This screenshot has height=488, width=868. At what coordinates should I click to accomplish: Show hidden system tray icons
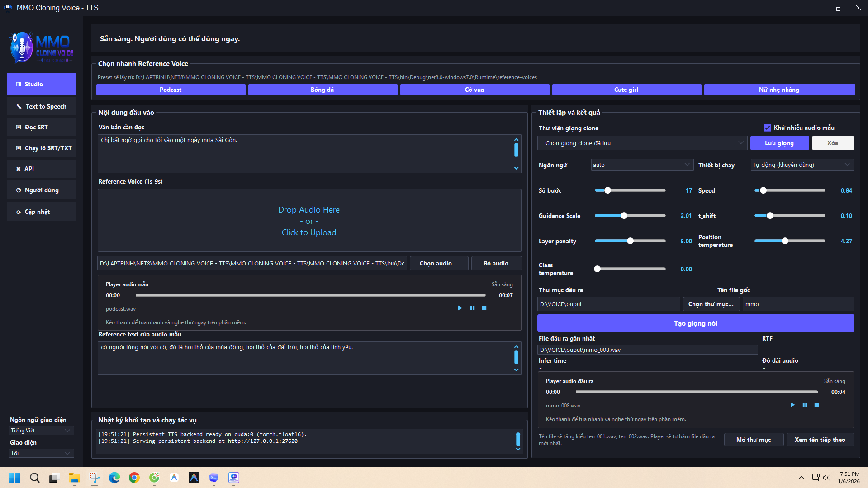801,478
